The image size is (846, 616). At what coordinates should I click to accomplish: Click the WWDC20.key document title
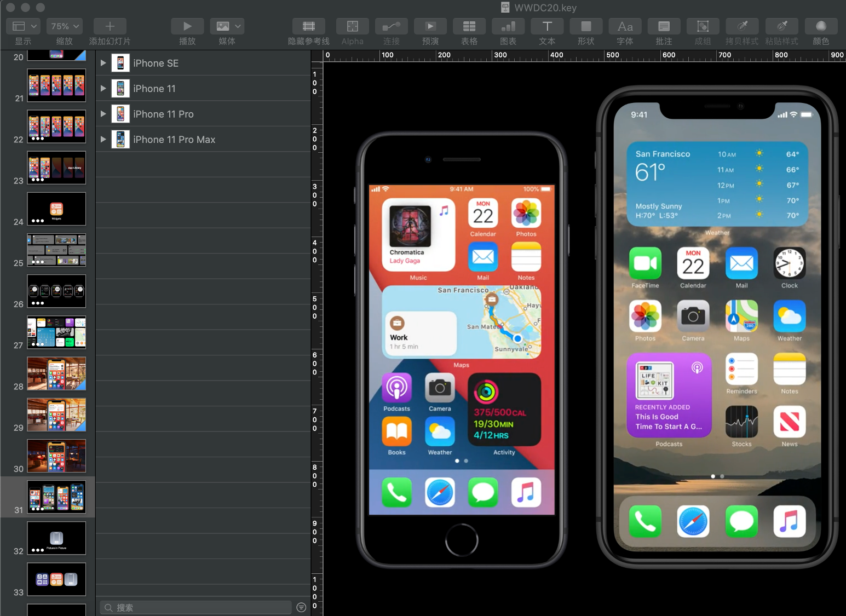[545, 8]
